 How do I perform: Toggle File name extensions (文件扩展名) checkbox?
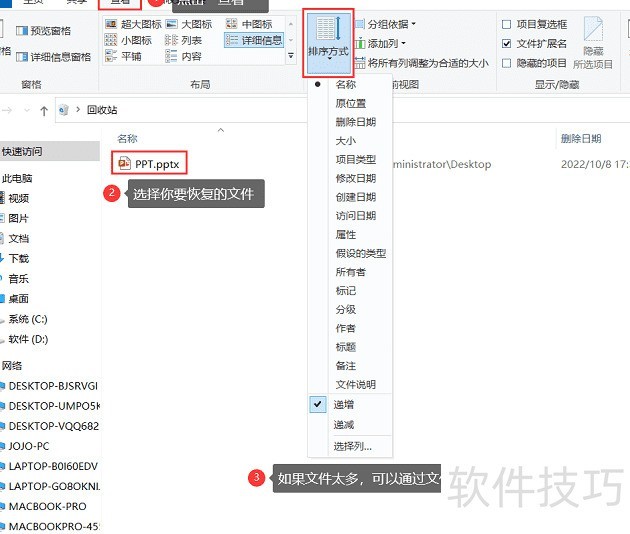click(x=534, y=43)
